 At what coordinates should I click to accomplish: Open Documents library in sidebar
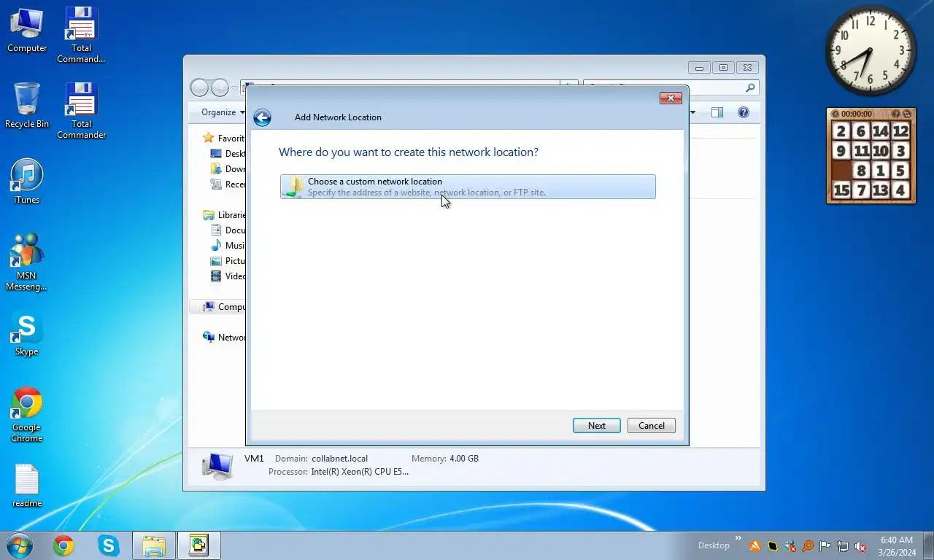click(228, 230)
